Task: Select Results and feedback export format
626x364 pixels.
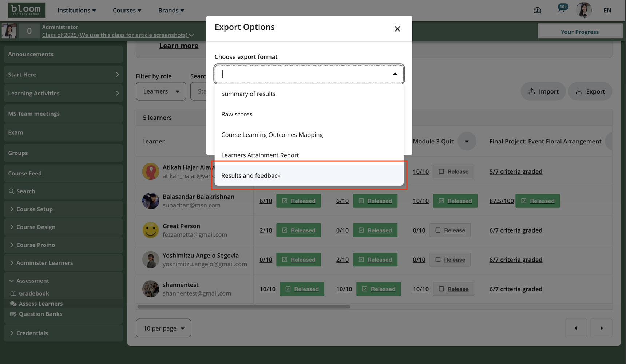Action: [251, 175]
